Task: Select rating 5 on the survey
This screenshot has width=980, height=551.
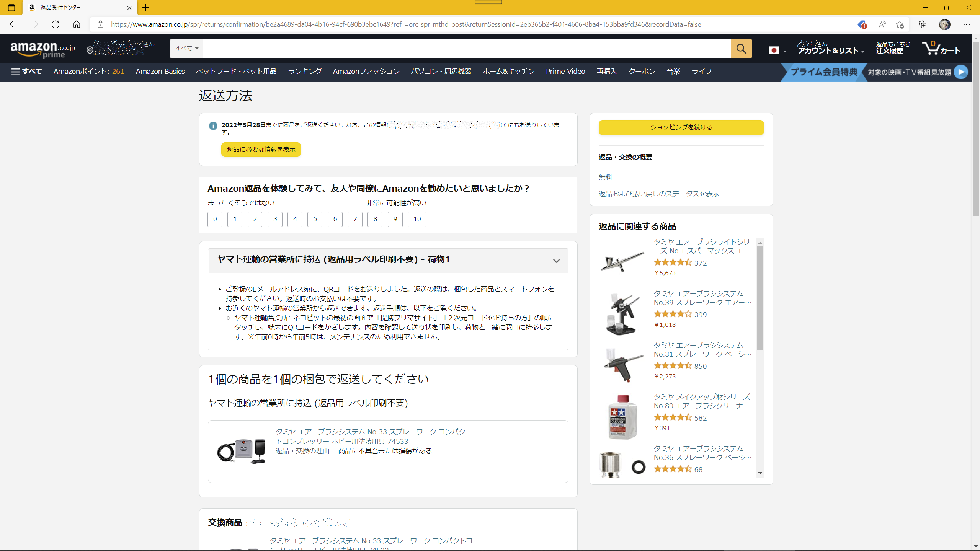Action: click(x=315, y=219)
